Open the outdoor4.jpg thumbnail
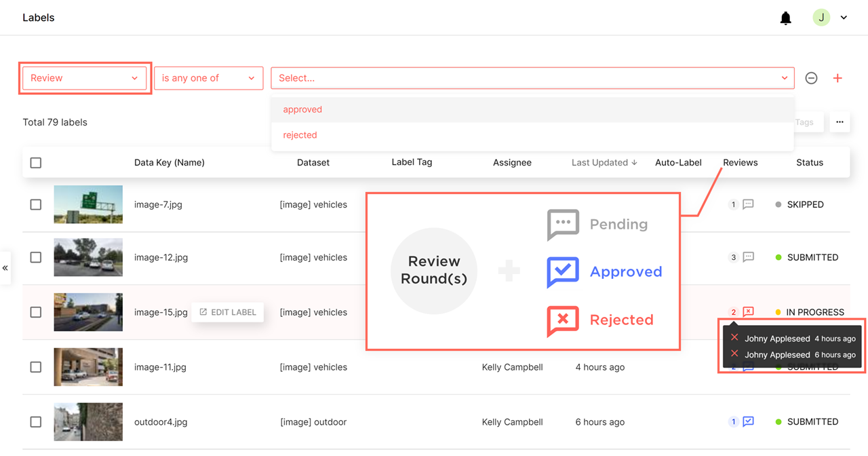Viewport: 868px width, 456px height. click(x=88, y=421)
